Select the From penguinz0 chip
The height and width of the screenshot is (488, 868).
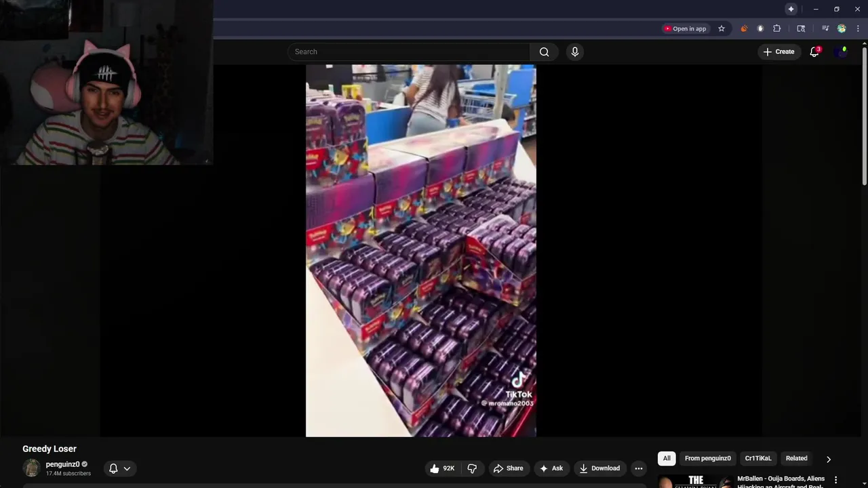pos(708,458)
